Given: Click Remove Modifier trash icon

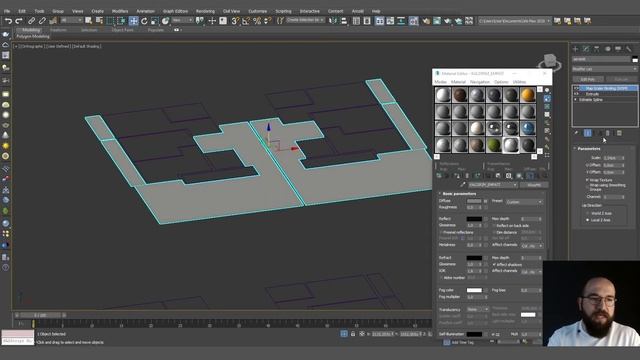Looking at the screenshot, I should pos(608,133).
